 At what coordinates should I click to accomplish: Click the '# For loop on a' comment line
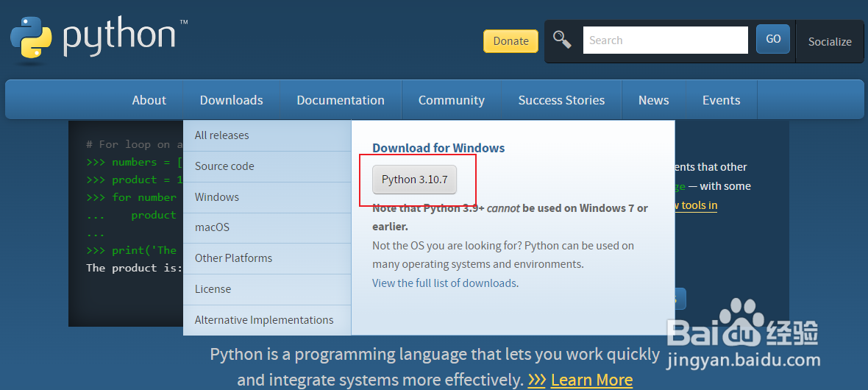pyautogui.click(x=135, y=144)
